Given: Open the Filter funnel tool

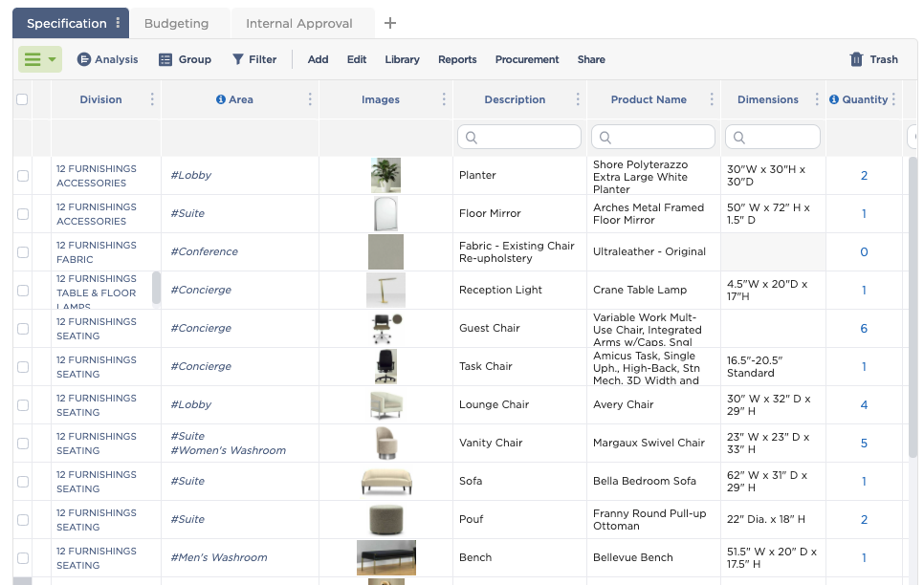Looking at the screenshot, I should tap(238, 59).
